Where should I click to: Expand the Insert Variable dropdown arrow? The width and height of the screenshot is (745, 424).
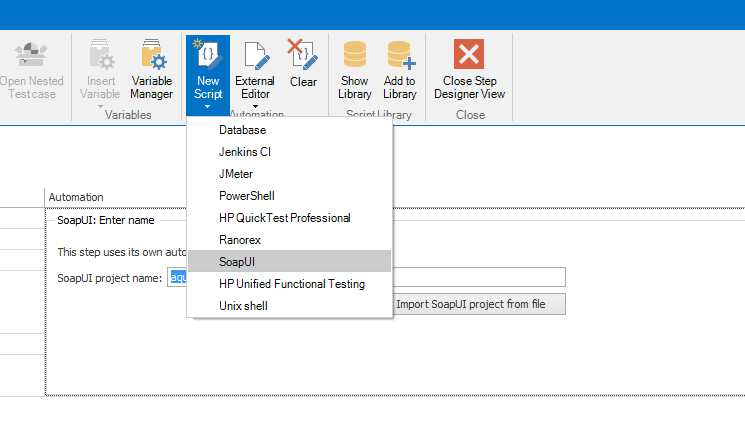pos(100,106)
